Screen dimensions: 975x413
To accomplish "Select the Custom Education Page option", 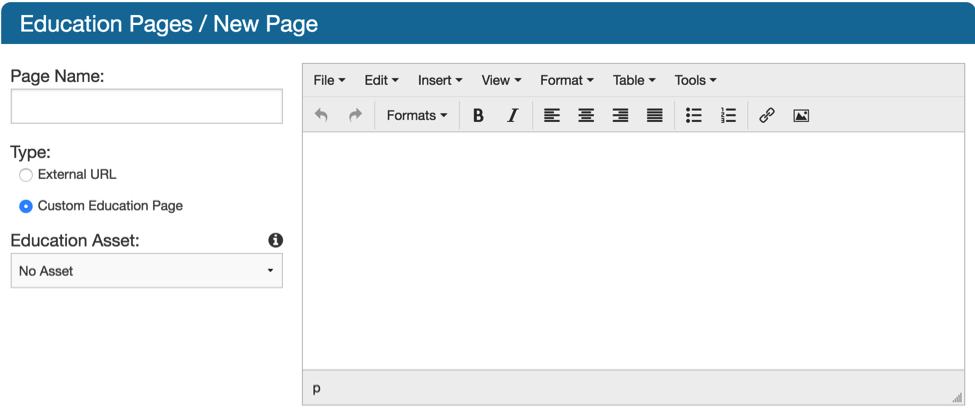I will click(26, 206).
